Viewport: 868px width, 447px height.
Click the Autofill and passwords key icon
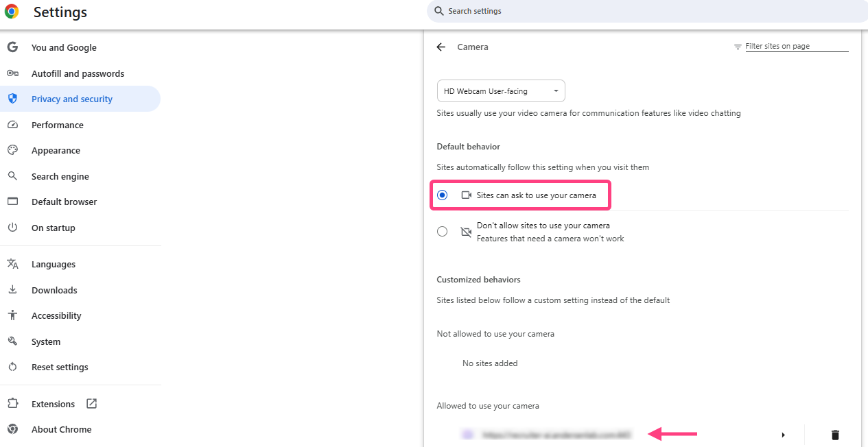tap(12, 73)
